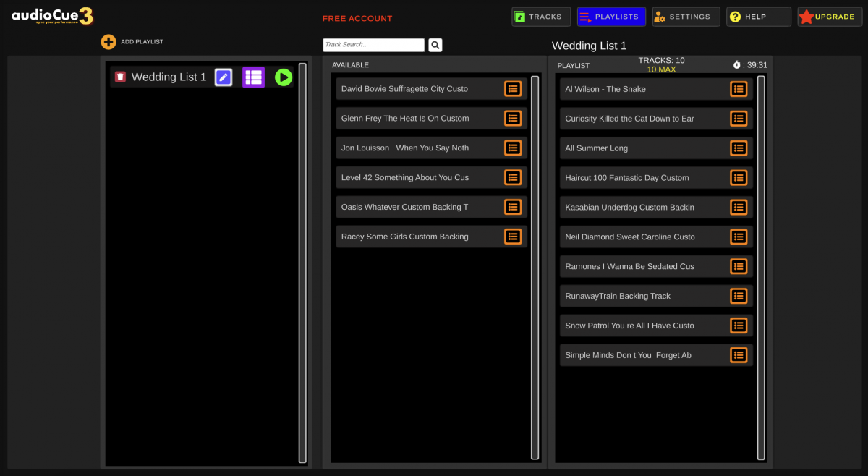Click the '10 MAX' track limit text

(x=662, y=69)
